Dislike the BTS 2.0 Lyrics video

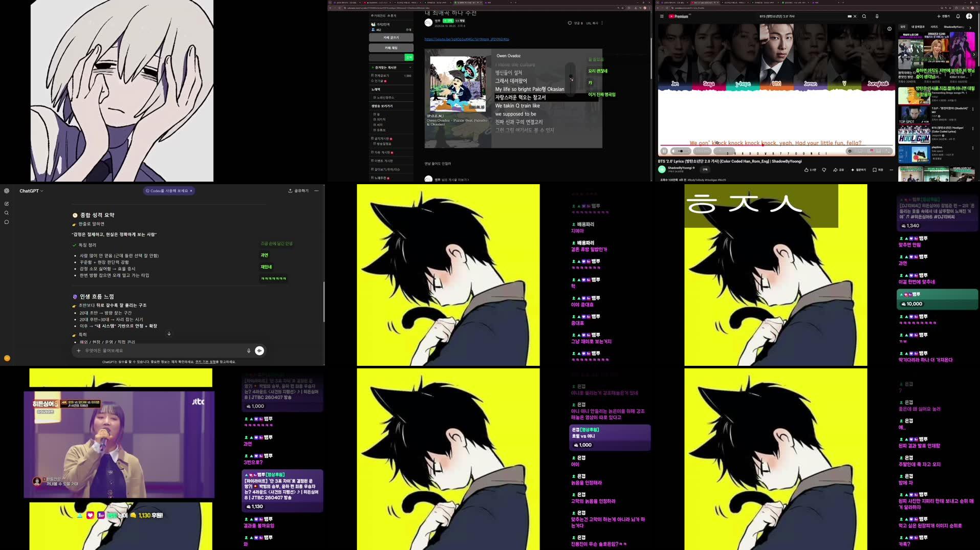(x=824, y=170)
